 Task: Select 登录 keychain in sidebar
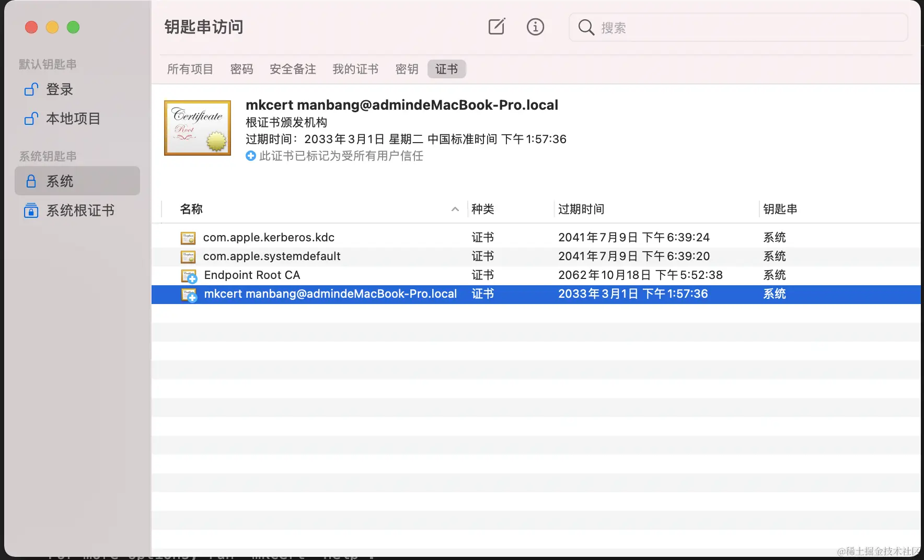point(77,89)
